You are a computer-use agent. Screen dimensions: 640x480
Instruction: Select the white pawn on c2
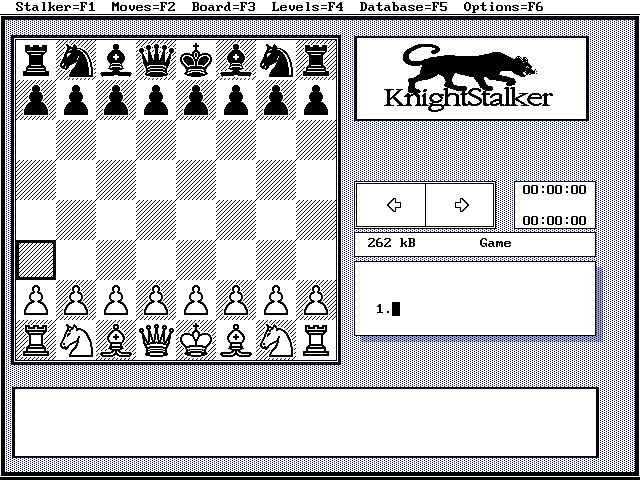click(116, 300)
